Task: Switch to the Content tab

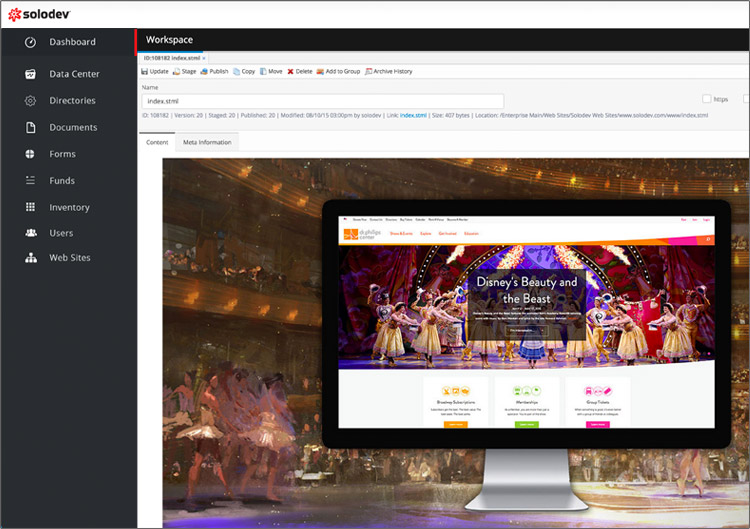Action: (x=157, y=142)
